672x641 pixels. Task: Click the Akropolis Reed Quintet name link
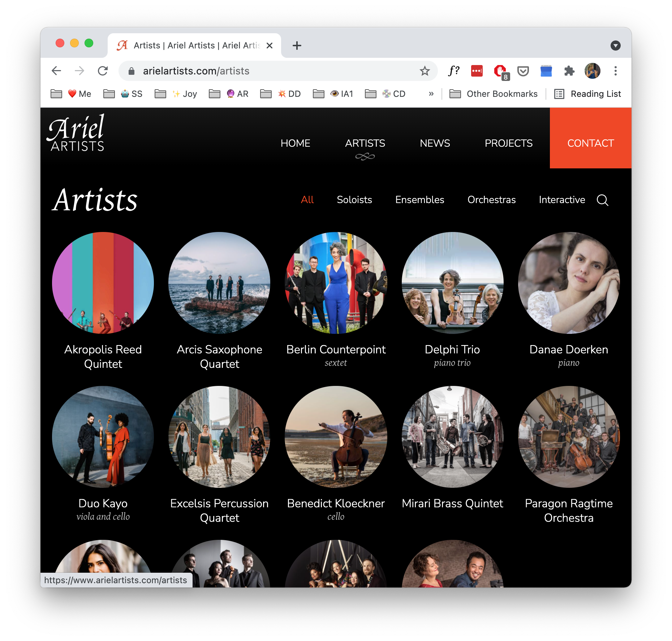(x=103, y=357)
